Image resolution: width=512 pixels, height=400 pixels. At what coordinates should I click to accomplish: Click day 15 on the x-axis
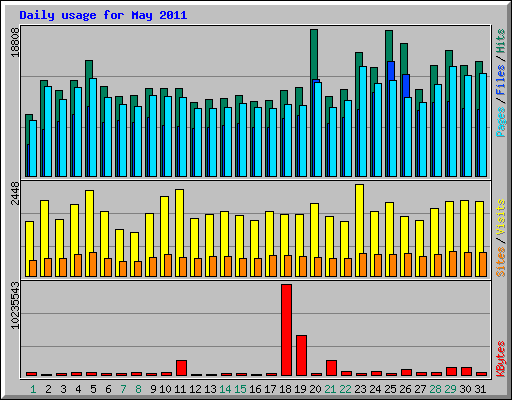pos(240,389)
